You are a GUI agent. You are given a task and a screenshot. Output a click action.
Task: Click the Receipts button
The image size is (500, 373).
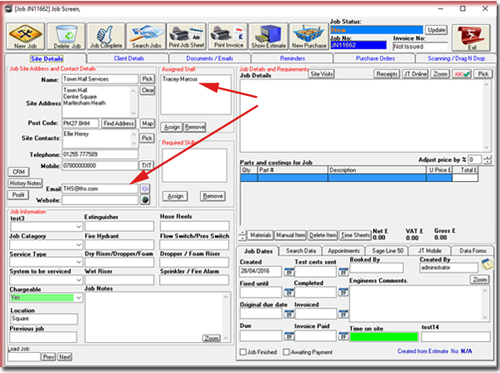[387, 74]
